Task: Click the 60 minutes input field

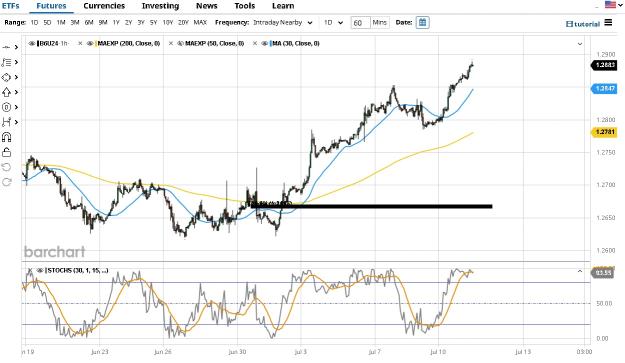Action: 360,23
